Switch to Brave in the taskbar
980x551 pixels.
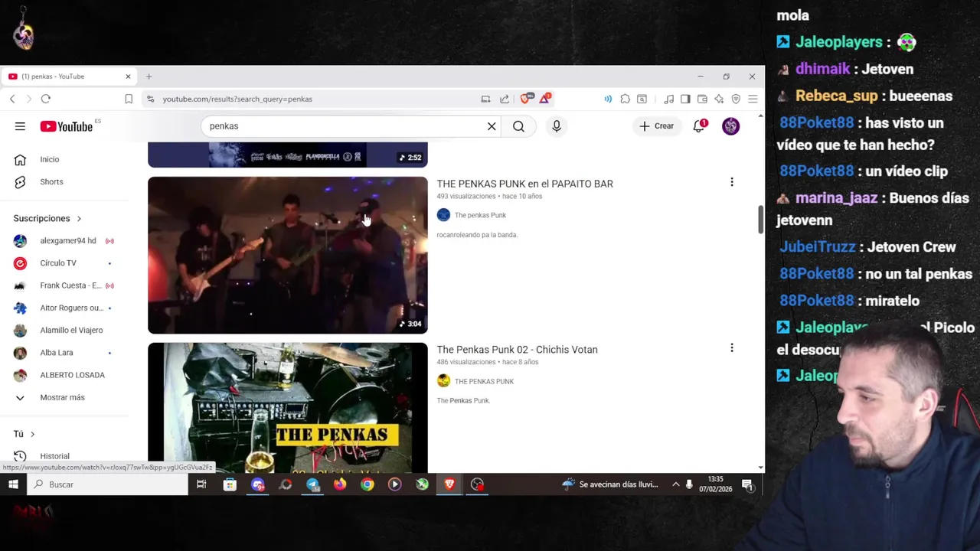point(449,484)
